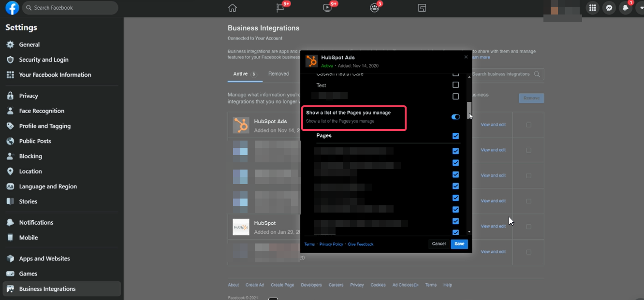This screenshot has width=644, height=300.
Task: Click Give Feedback link in dialog
Action: coord(361,244)
